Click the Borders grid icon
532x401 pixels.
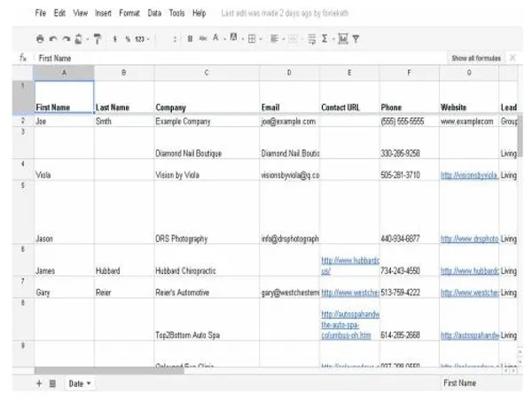(x=252, y=39)
